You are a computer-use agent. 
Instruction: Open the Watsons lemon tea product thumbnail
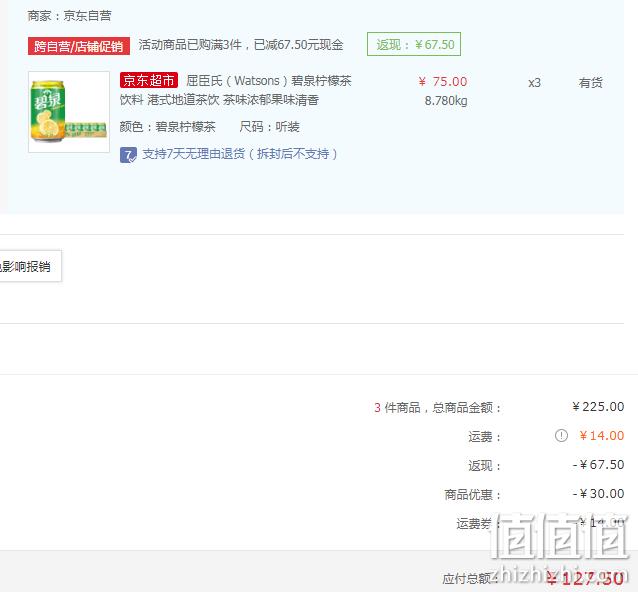point(69,112)
